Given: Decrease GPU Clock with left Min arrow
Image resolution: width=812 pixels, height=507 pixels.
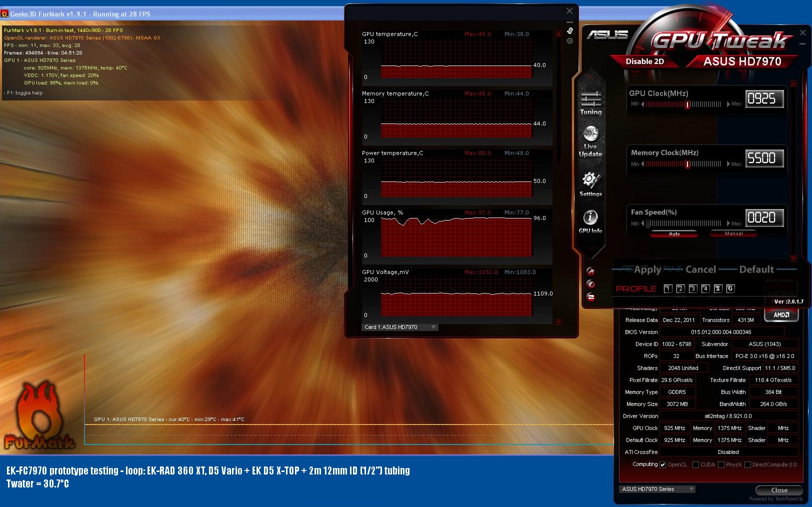Looking at the screenshot, I should click(x=642, y=104).
